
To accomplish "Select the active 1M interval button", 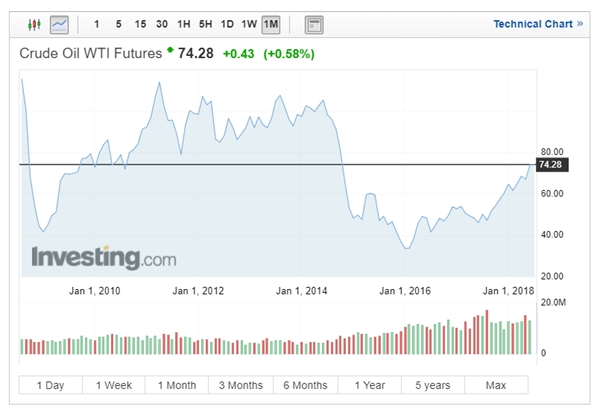I will (272, 23).
